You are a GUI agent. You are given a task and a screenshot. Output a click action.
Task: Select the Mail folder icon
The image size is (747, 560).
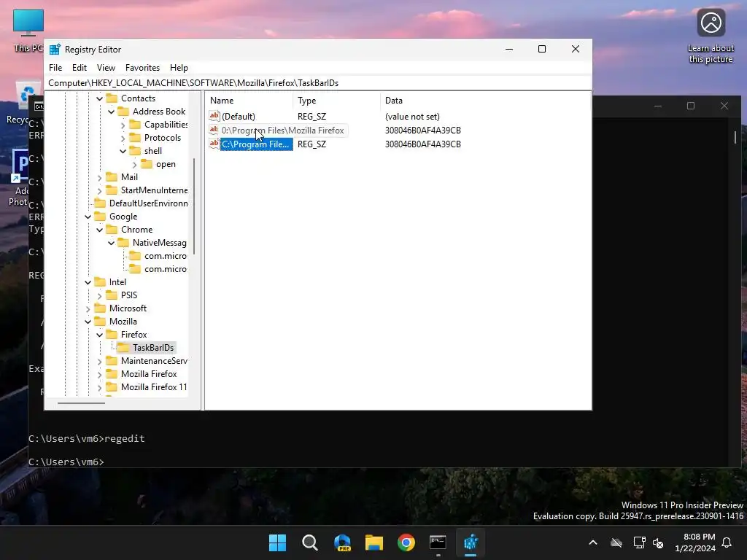112,176
